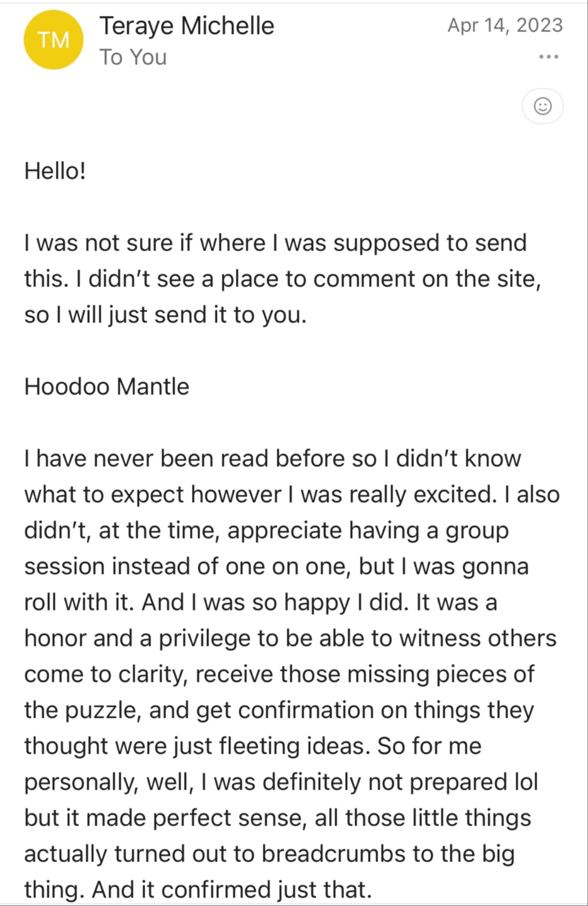Open the emoji reaction smiley button
Screen dimensions: 588x906
542,106
